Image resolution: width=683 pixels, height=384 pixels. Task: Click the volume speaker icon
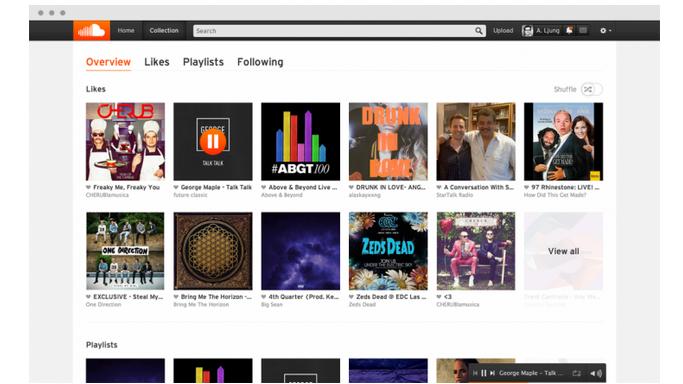coord(596,373)
